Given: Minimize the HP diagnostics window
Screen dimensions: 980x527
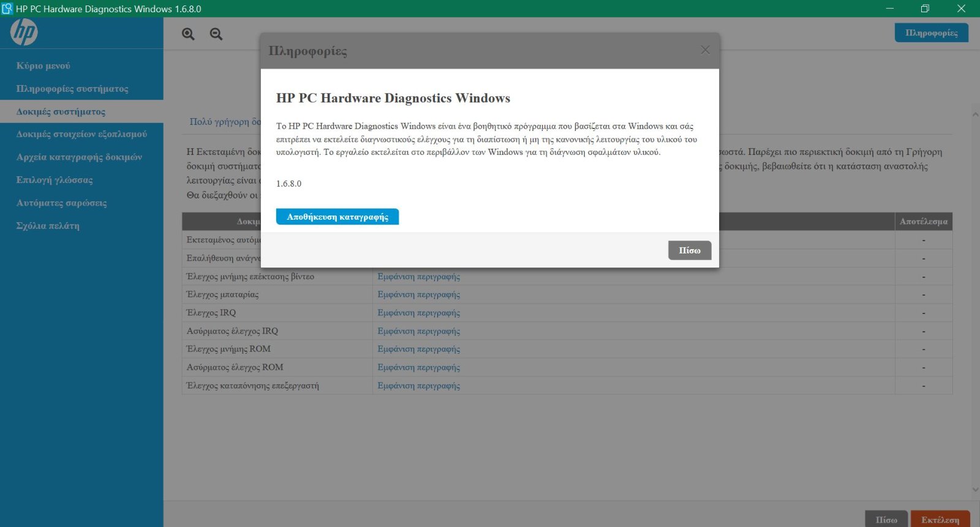Looking at the screenshot, I should pyautogui.click(x=890, y=9).
